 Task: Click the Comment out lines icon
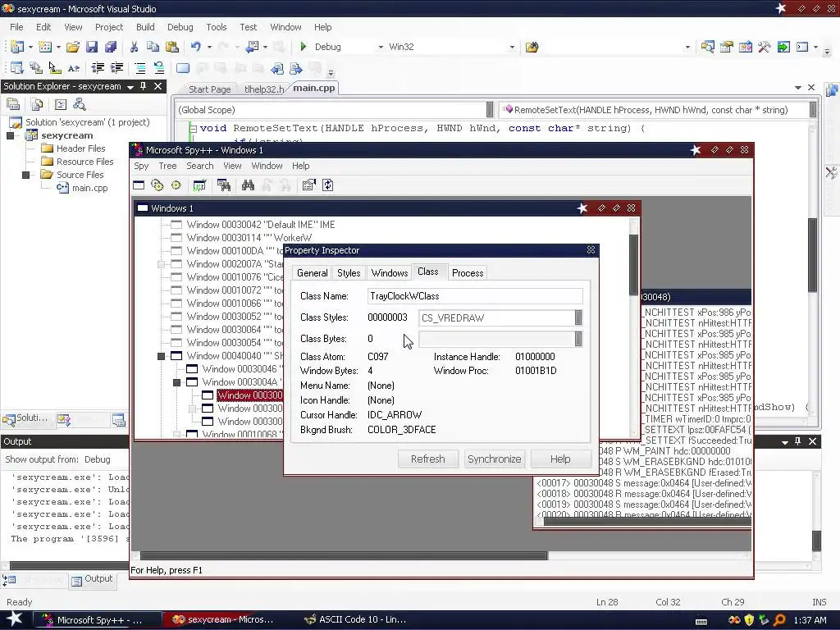(x=140, y=68)
